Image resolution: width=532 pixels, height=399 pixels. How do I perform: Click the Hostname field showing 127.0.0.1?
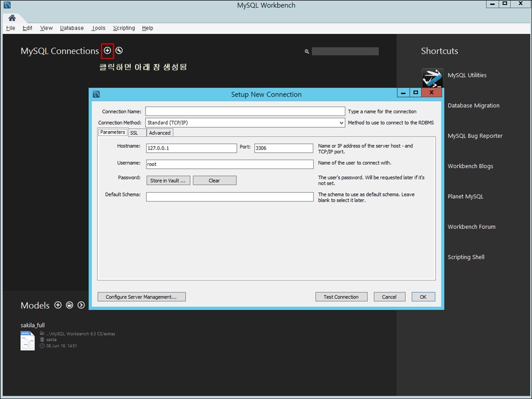pos(191,148)
